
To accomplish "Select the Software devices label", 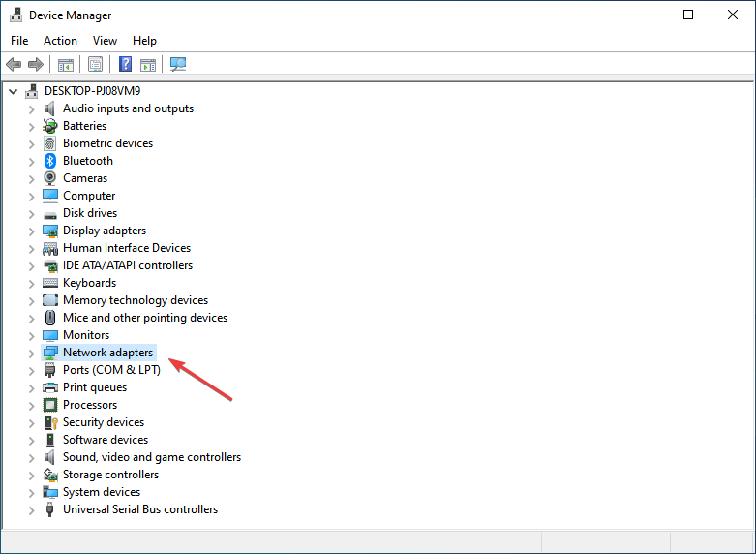I will pyautogui.click(x=106, y=440).
